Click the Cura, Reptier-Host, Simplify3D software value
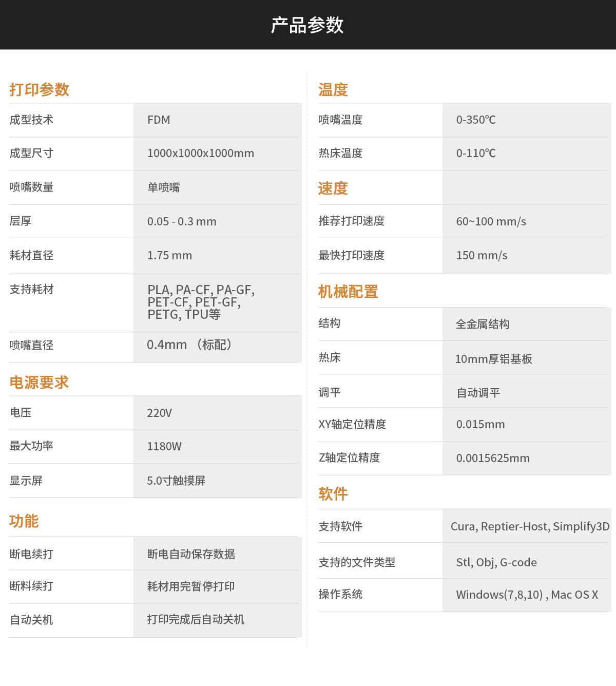The image size is (616, 686). 530,527
